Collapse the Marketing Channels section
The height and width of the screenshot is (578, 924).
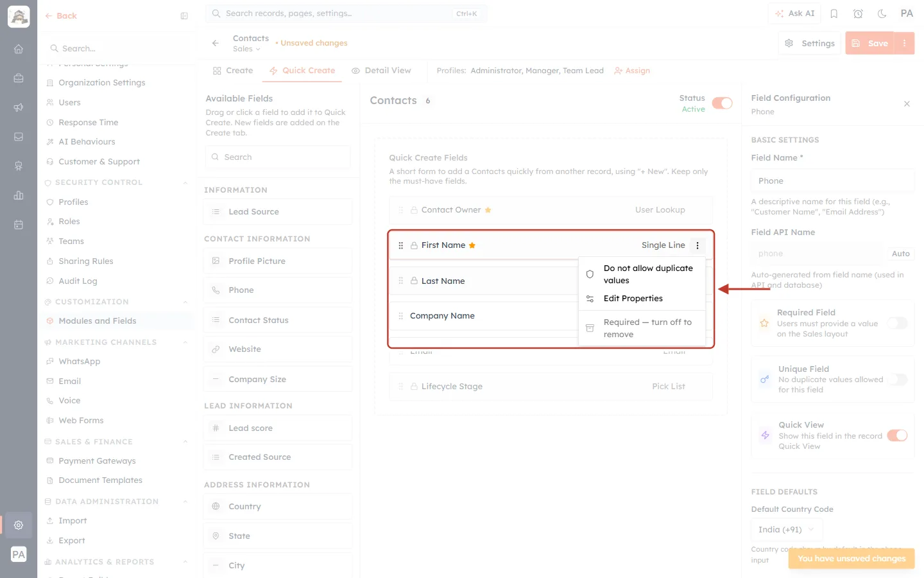click(185, 342)
